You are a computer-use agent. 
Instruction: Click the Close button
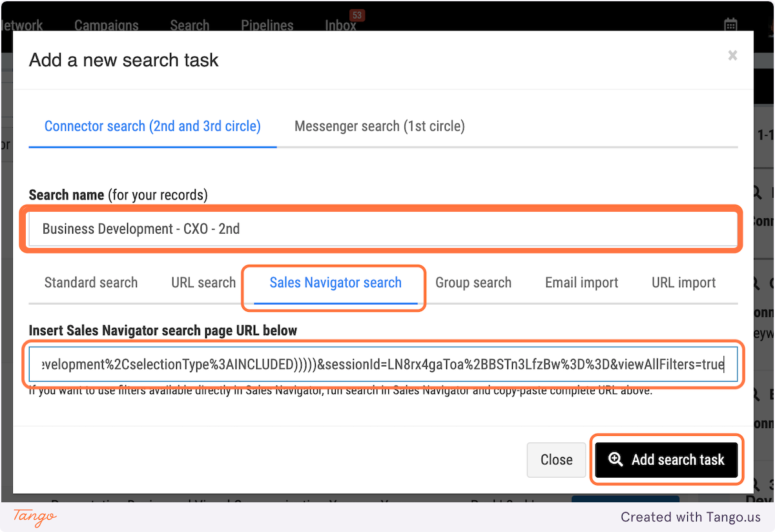click(x=557, y=460)
